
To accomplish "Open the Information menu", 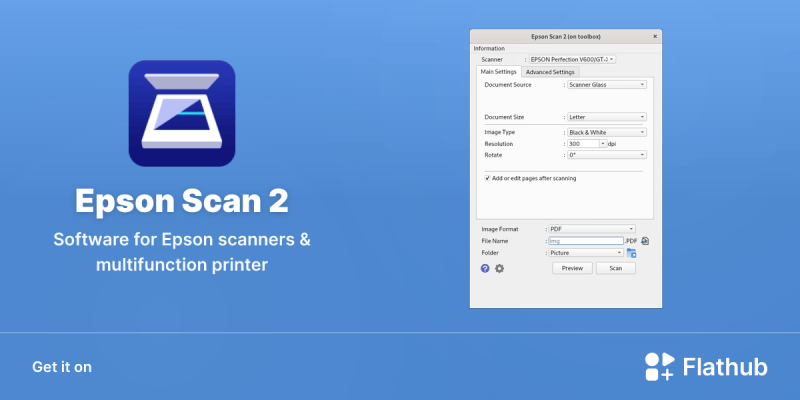I will coord(489,48).
